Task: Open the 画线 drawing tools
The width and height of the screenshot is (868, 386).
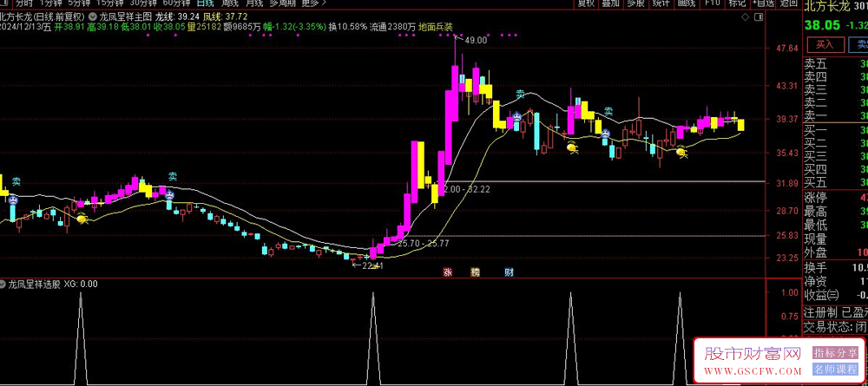Action: (x=686, y=3)
